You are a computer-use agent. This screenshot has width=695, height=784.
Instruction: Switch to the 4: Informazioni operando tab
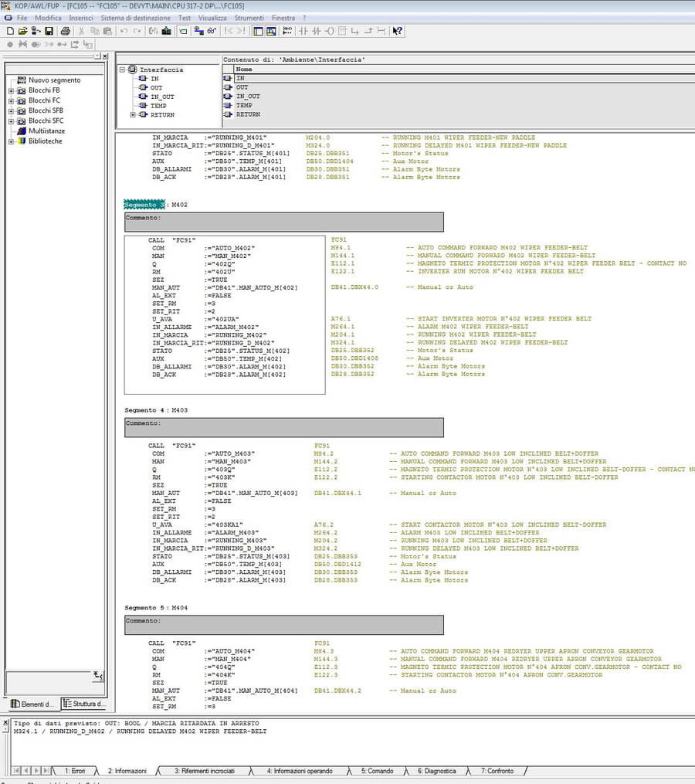coord(300,771)
